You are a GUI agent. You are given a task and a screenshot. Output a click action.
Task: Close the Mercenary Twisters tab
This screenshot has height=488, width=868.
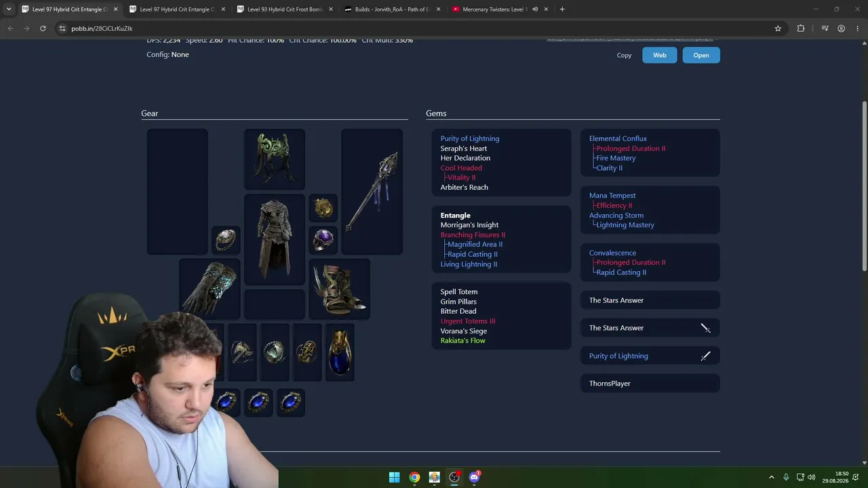pos(546,9)
